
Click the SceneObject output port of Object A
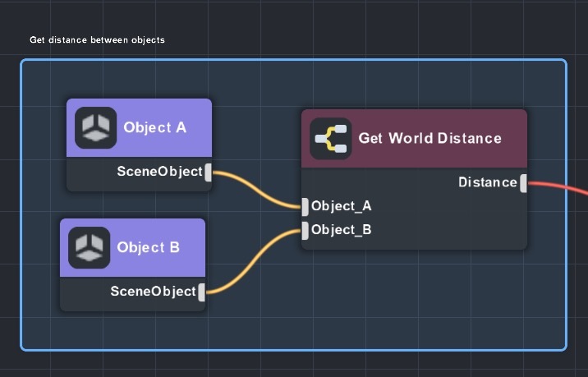pyautogui.click(x=208, y=172)
